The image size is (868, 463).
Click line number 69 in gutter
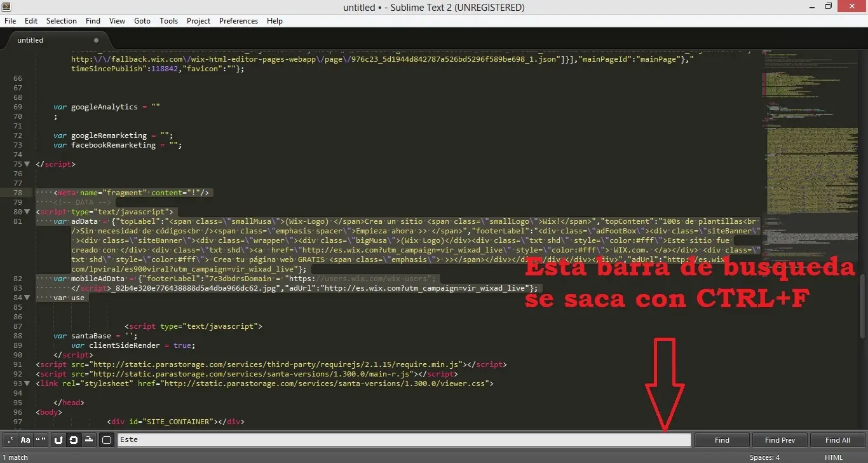(x=18, y=107)
